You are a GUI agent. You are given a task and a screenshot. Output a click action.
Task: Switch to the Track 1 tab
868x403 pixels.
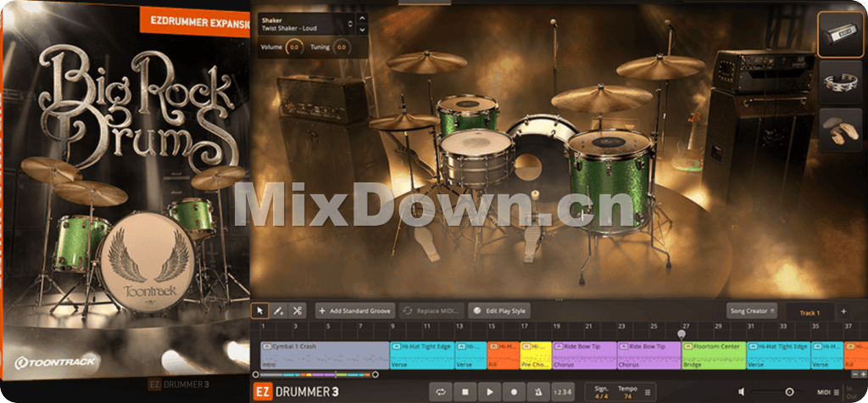[810, 313]
